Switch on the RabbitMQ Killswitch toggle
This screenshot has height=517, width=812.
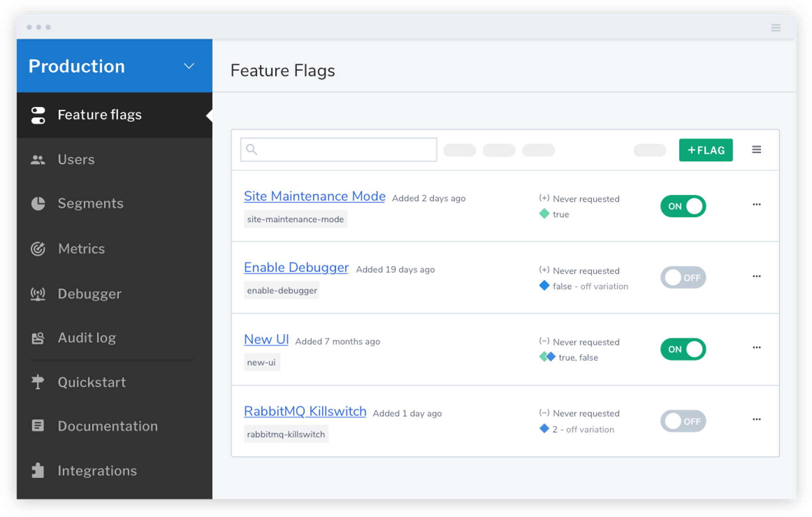tap(683, 421)
